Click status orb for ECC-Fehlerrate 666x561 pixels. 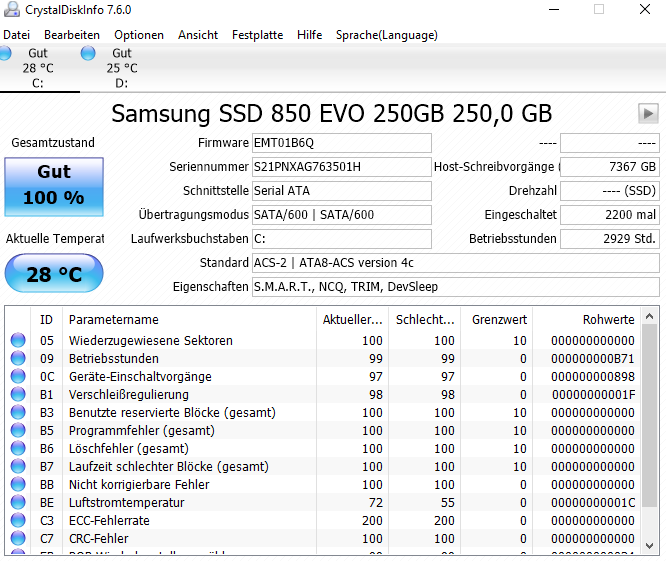pos(18,520)
